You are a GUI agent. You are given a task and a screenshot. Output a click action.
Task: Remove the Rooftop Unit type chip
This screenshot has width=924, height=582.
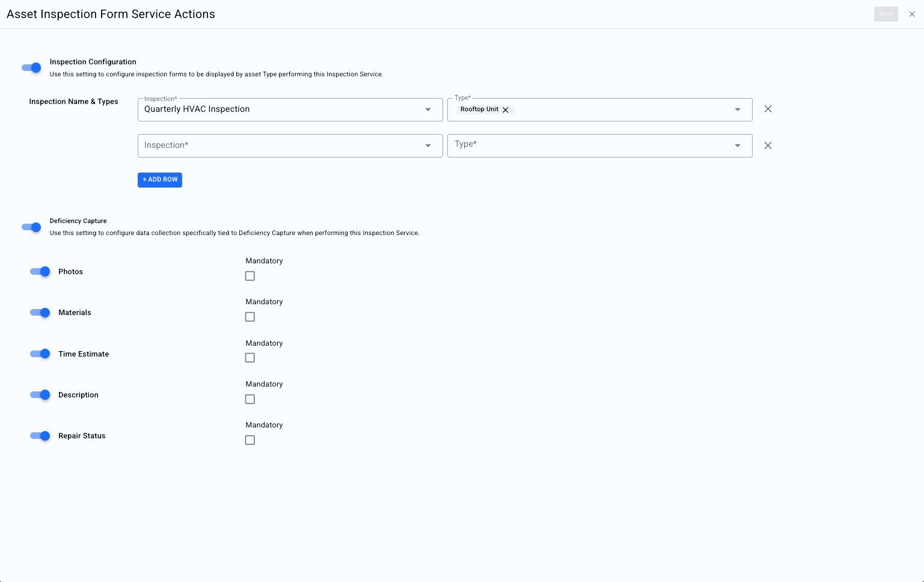[x=506, y=110]
